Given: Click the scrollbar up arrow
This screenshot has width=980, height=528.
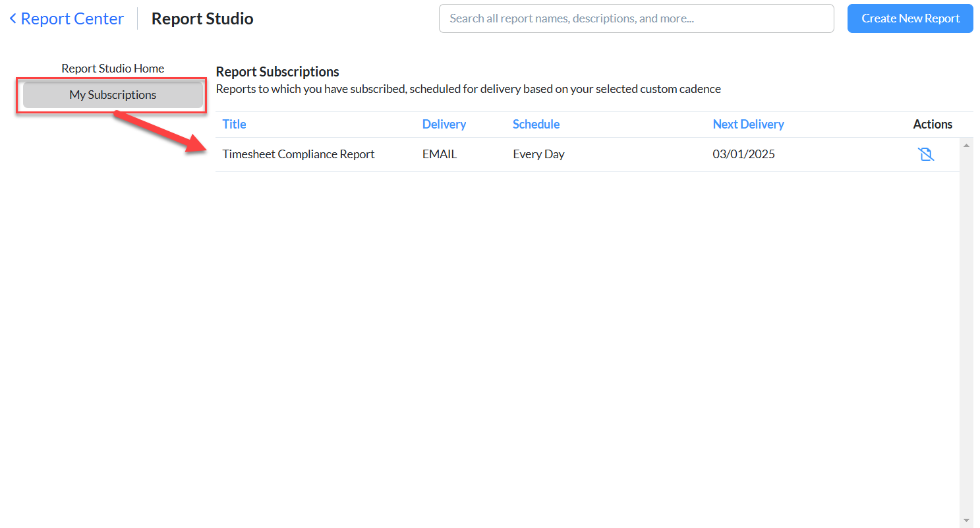Looking at the screenshot, I should pos(966,145).
